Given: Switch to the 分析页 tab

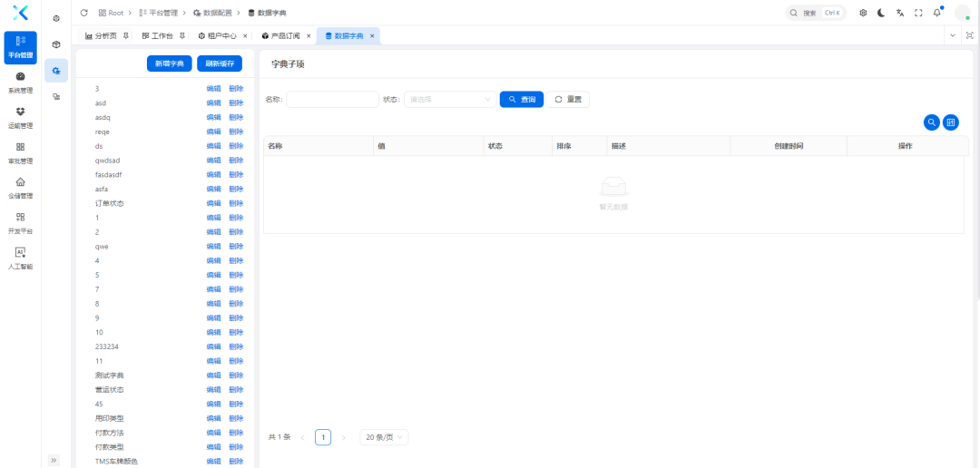Looking at the screenshot, I should tap(101, 35).
